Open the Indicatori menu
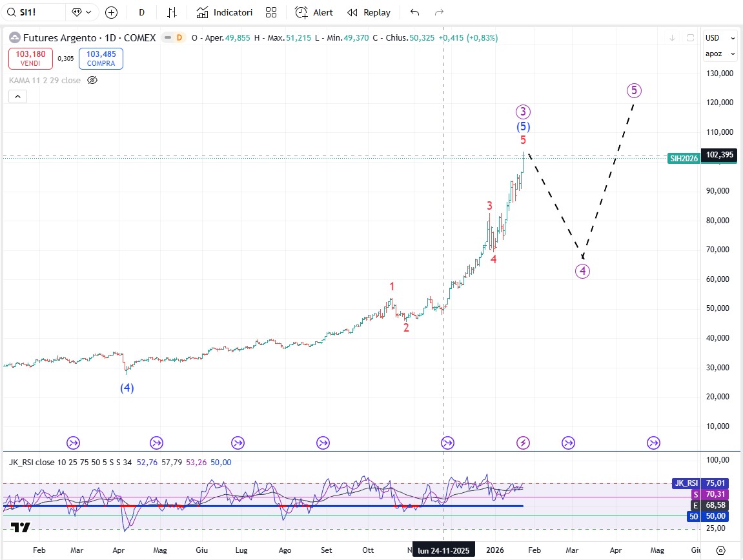Image resolution: width=743 pixels, height=560 pixels. pos(225,12)
